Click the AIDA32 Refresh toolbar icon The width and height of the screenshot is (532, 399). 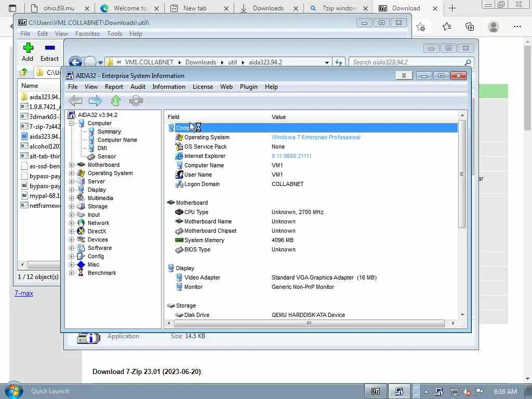point(136,101)
